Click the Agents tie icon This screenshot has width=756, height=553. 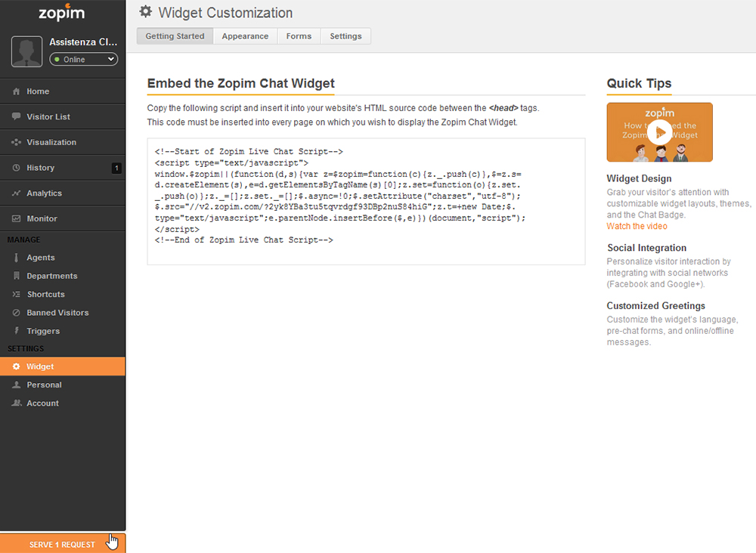[17, 258]
